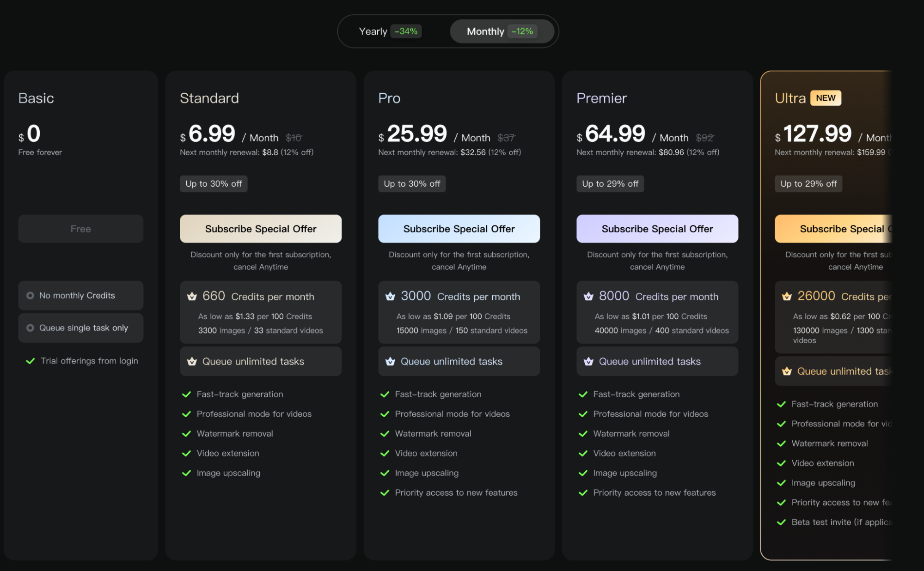Screen dimensions: 924x571
Task: Click the -34% yearly discount badge
Action: pyautogui.click(x=406, y=31)
